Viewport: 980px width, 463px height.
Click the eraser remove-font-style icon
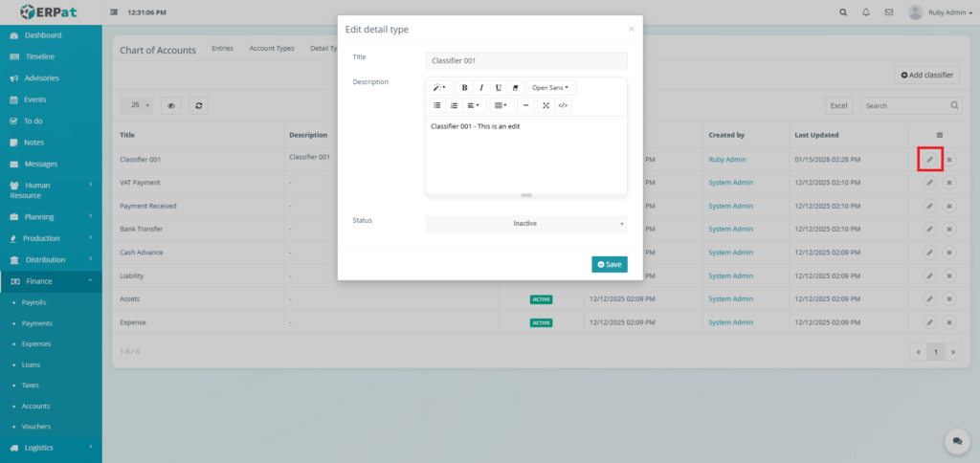pyautogui.click(x=515, y=87)
